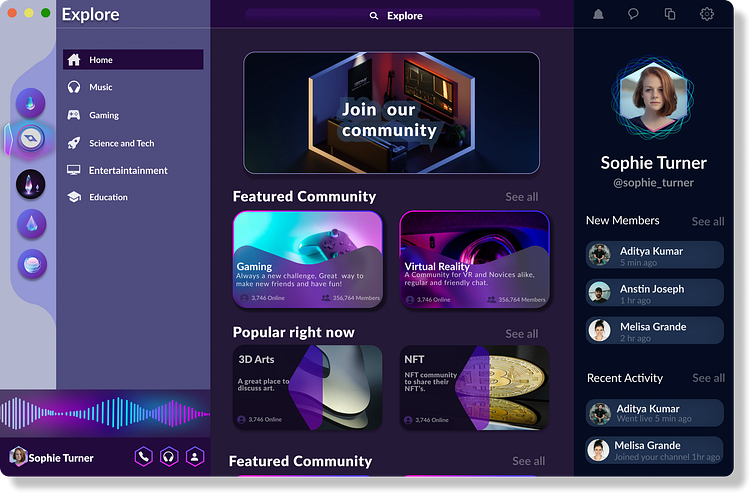Click 'Went live 5 min ago' activity text
The height and width of the screenshot is (495, 752).
[x=654, y=419]
